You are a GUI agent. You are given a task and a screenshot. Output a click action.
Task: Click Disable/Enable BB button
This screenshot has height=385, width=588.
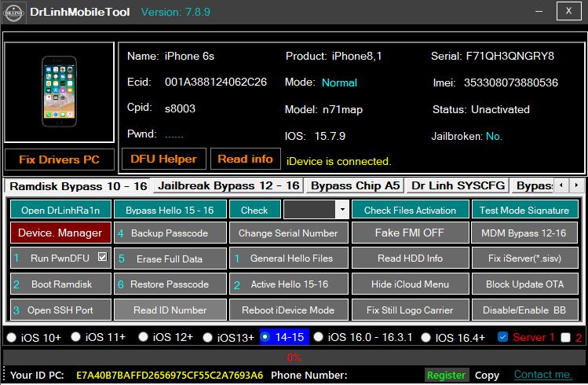pos(524,310)
